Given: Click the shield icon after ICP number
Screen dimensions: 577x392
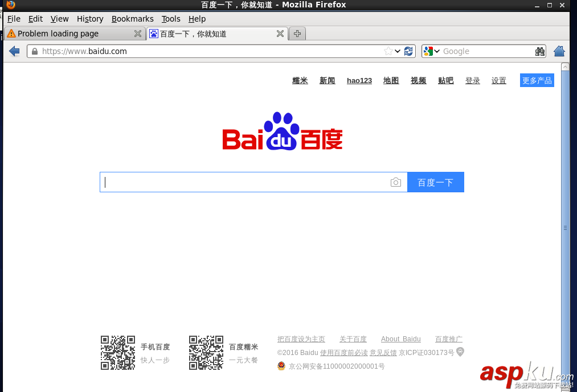Looking at the screenshot, I should (x=460, y=352).
